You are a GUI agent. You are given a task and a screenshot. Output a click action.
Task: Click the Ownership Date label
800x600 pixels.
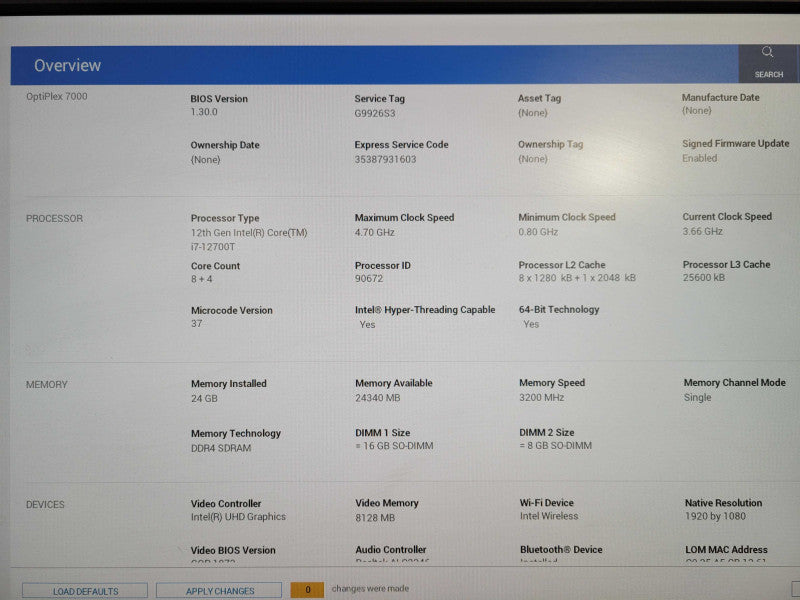[225, 145]
